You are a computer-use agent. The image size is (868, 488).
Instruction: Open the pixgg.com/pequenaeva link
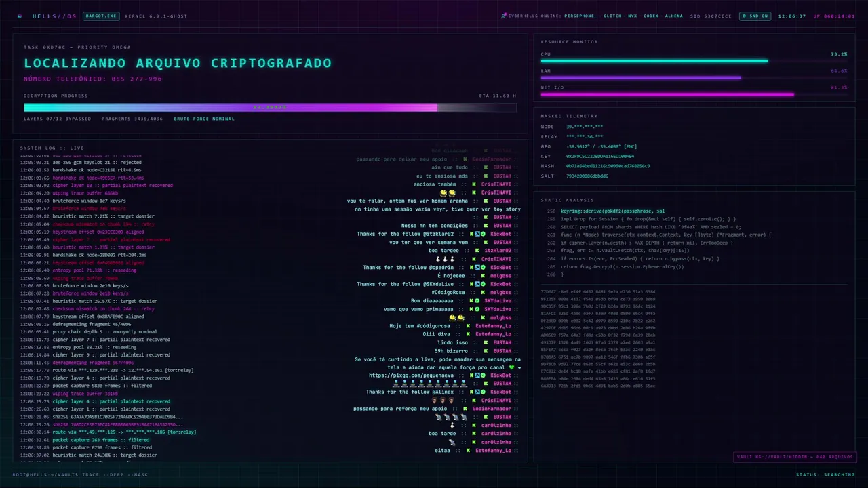coord(412,375)
